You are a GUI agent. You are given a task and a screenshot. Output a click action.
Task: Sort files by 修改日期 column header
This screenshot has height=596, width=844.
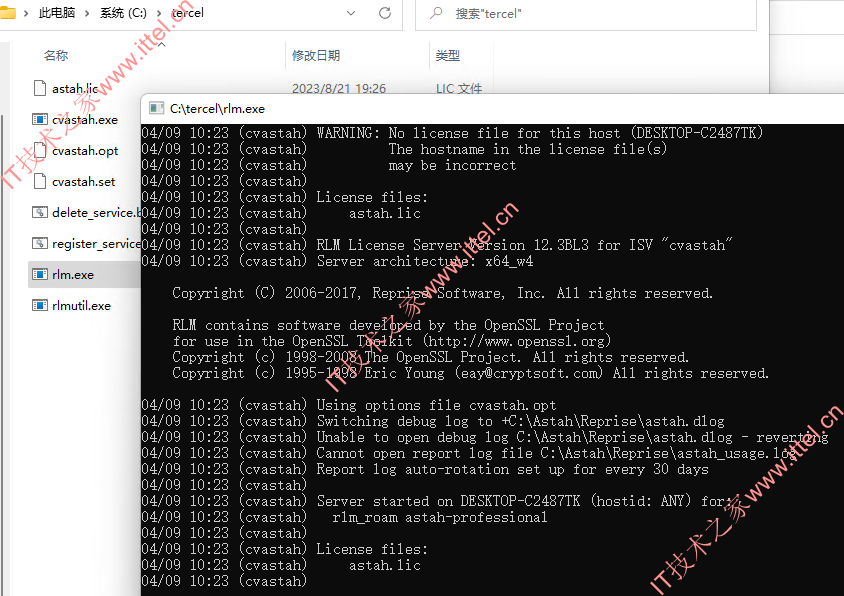[x=316, y=55]
